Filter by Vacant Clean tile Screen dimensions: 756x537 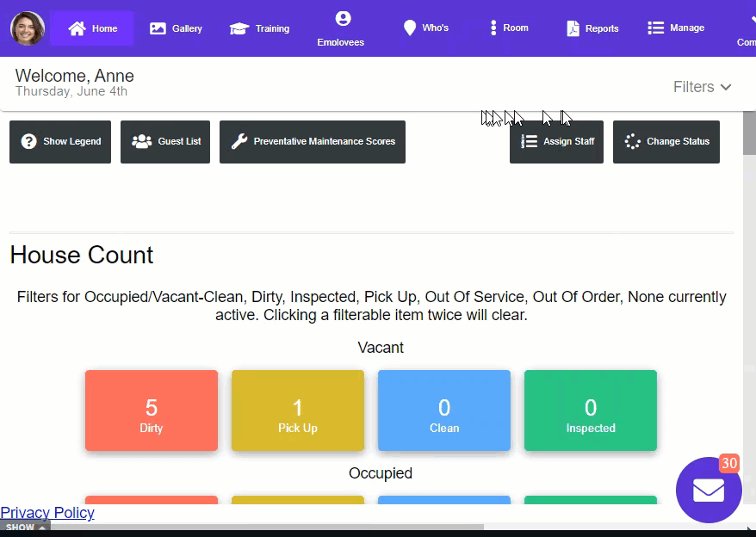point(444,410)
